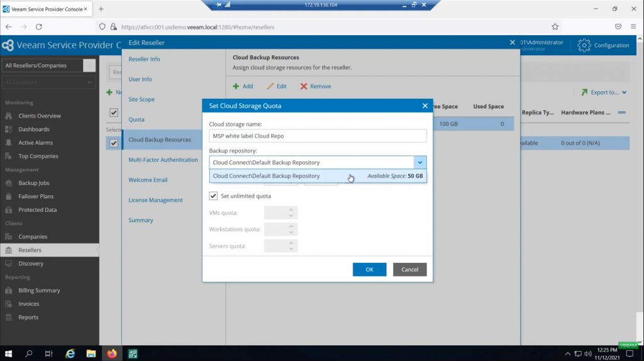Click the Task View taskbar icon
The height and width of the screenshot is (361, 644).
pyautogui.click(x=49, y=353)
